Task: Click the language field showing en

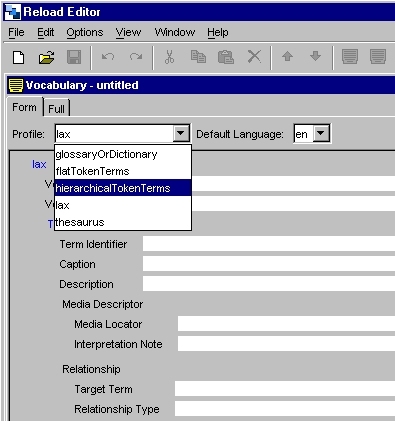Action: coord(304,134)
